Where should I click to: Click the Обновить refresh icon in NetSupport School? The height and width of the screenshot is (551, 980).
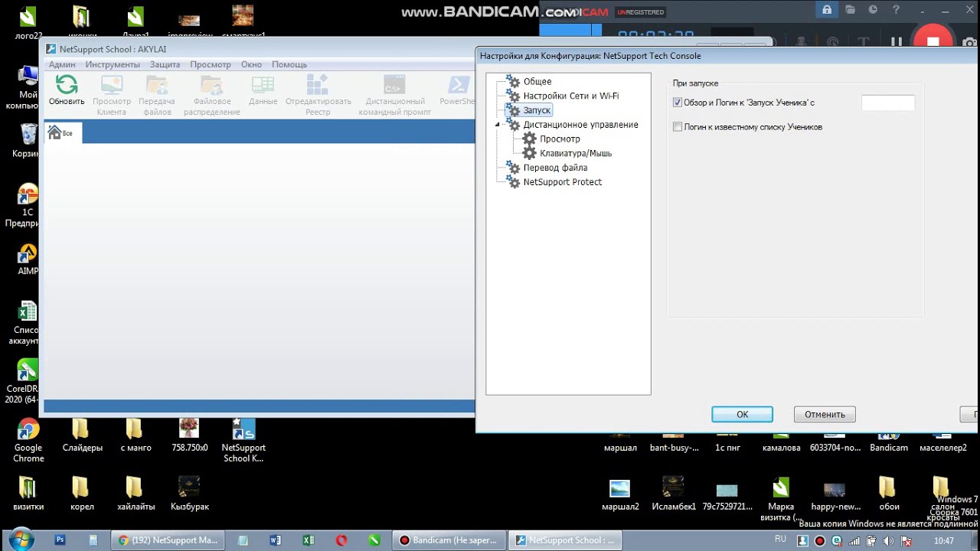click(67, 85)
